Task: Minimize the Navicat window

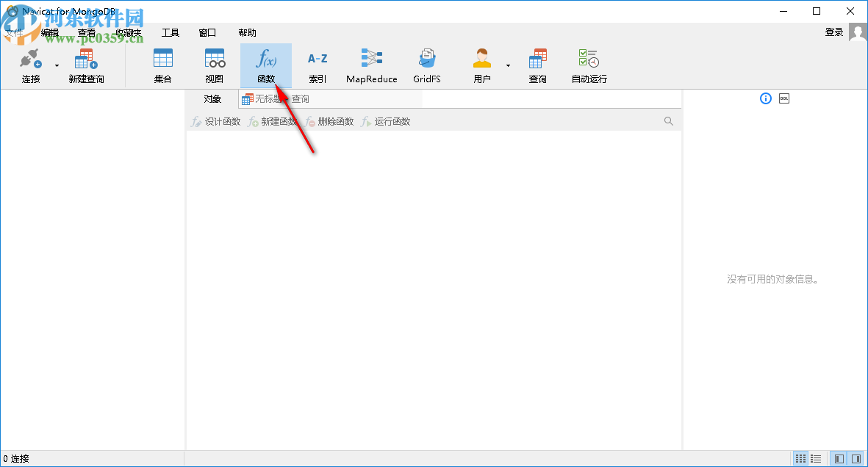Action: (x=783, y=11)
